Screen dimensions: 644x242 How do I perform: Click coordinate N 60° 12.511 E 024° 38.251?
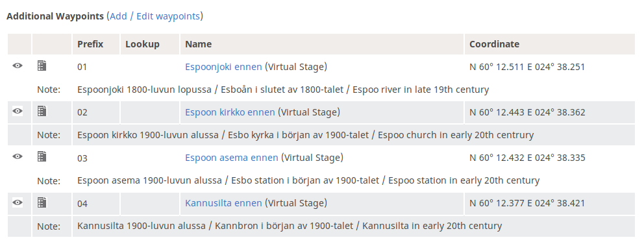coord(527,67)
